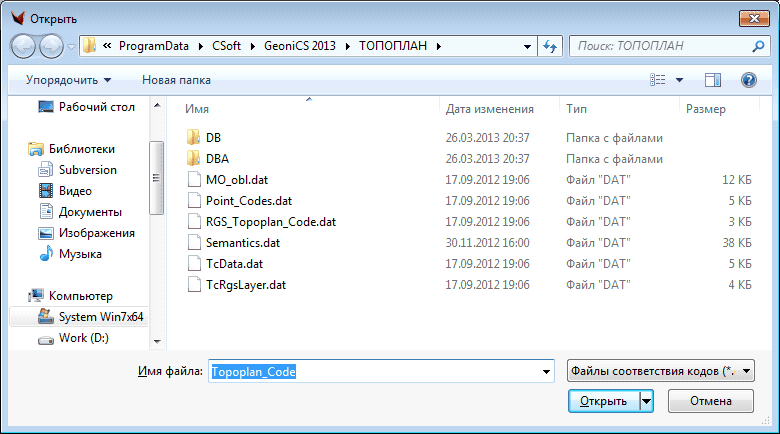
Task: Click the ТОПОПЛАН breadcrumb
Action: [x=393, y=46]
